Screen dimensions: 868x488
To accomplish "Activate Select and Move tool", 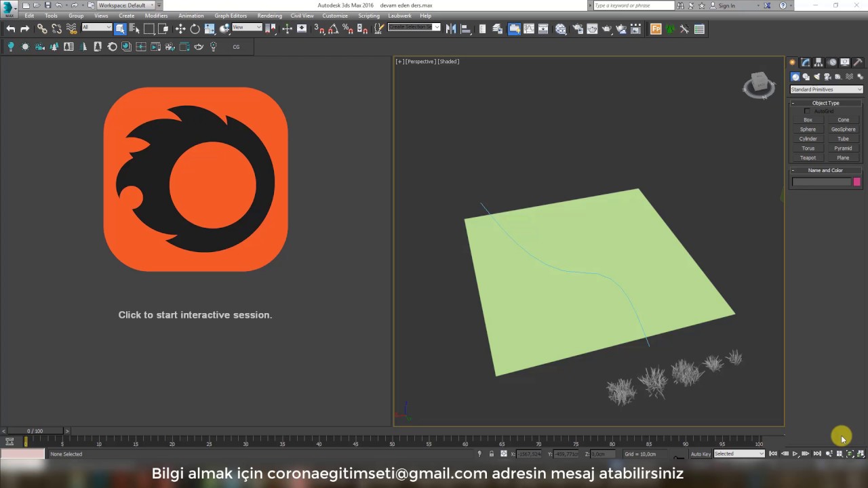I will click(x=180, y=29).
